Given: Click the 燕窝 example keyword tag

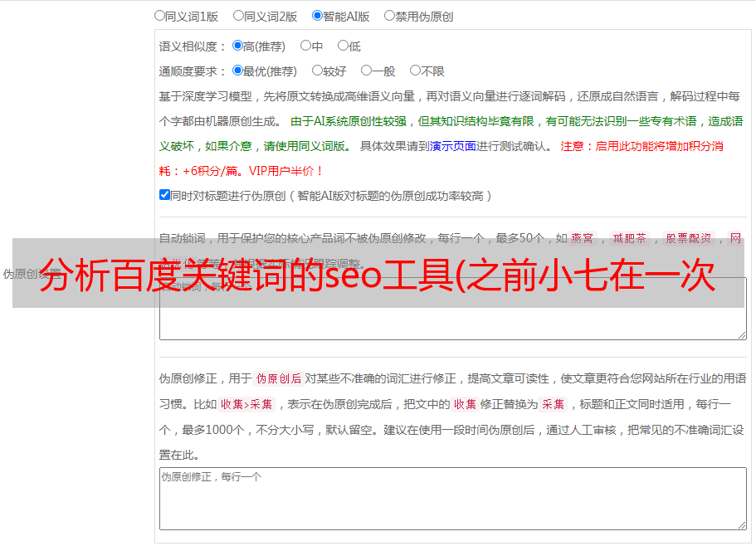Looking at the screenshot, I should coord(583,238).
